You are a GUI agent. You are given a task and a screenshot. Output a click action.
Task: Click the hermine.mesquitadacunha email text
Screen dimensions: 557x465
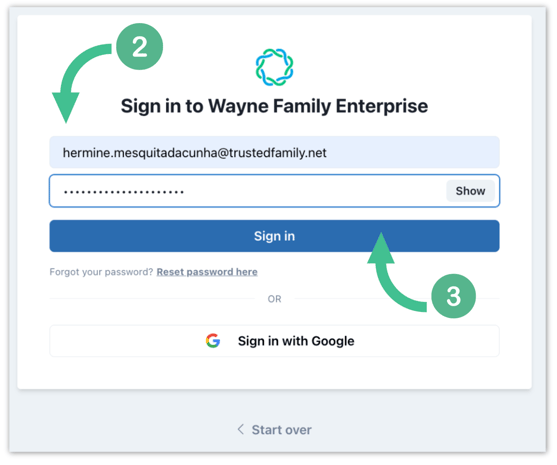(194, 153)
